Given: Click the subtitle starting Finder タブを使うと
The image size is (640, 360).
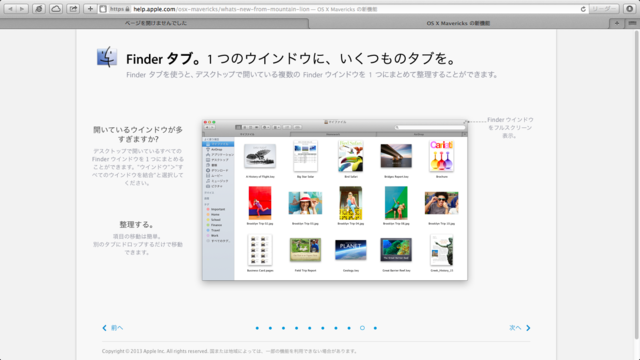Looking at the screenshot, I should pos(312,75).
